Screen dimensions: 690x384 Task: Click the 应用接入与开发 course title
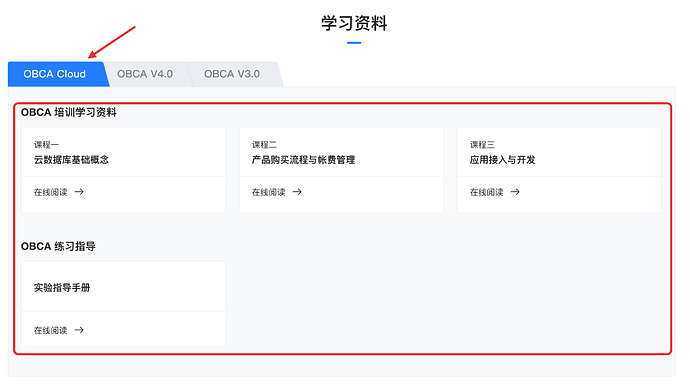(x=503, y=160)
